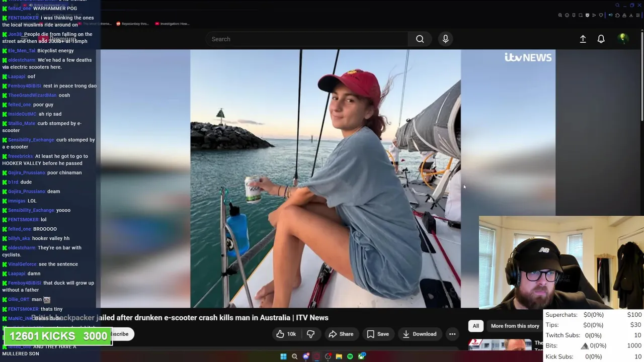Click the ITV News photo in the video player
The image size is (644, 362).
pyautogui.click(x=326, y=178)
